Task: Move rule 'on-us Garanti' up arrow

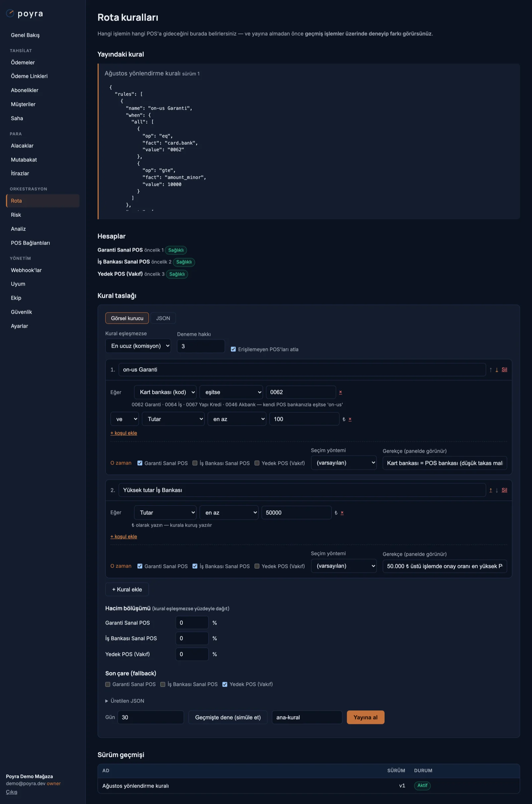Action: 491,370
